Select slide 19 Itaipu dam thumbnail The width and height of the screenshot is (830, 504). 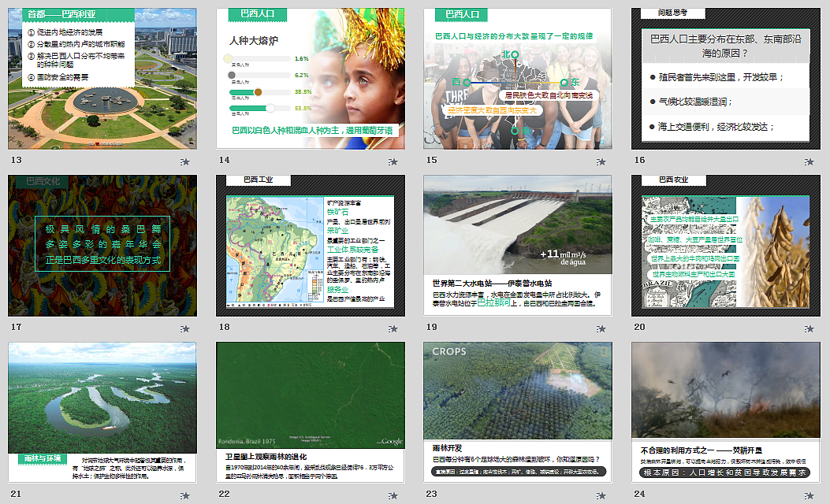pos(518,246)
